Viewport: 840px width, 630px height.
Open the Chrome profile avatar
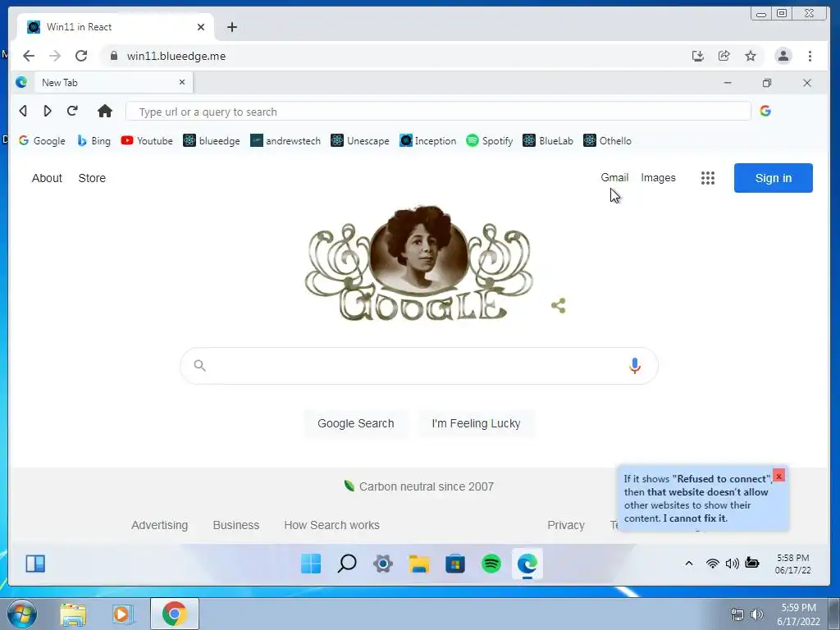783,56
